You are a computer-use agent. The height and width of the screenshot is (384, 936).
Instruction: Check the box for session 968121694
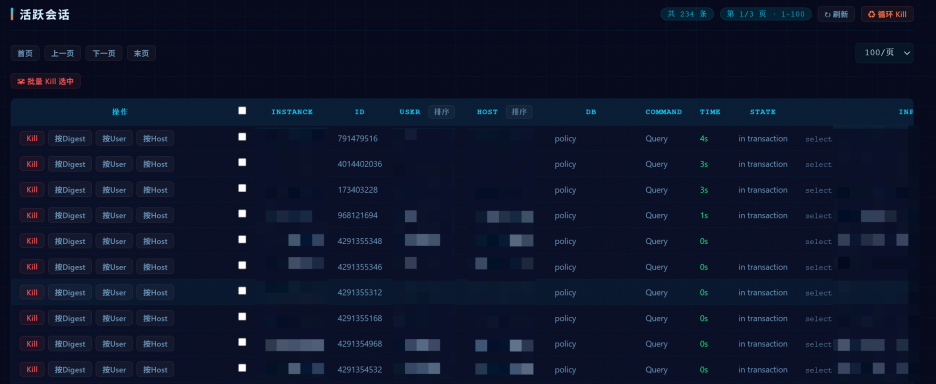242,214
